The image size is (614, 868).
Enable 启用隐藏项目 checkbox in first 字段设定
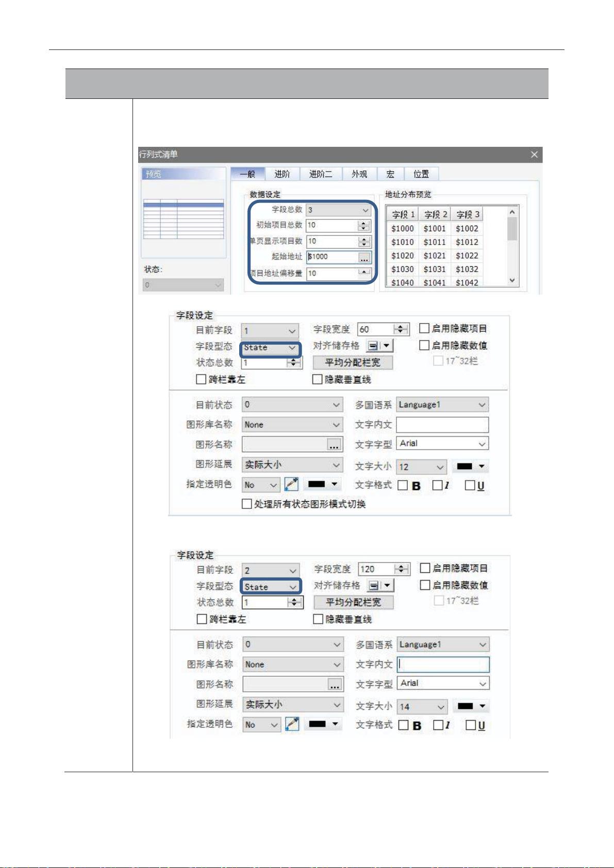(424, 329)
